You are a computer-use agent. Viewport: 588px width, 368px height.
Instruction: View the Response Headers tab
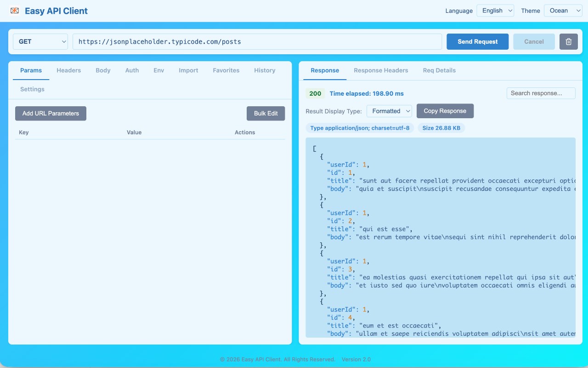point(381,70)
